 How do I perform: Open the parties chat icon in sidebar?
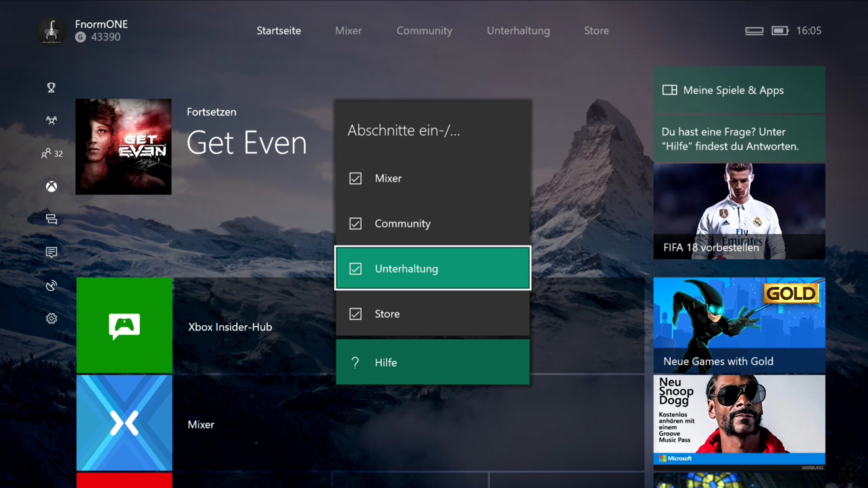[51, 219]
